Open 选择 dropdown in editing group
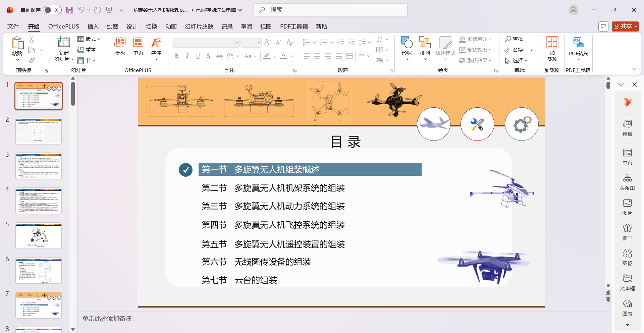The width and height of the screenshot is (644, 333). click(x=516, y=61)
